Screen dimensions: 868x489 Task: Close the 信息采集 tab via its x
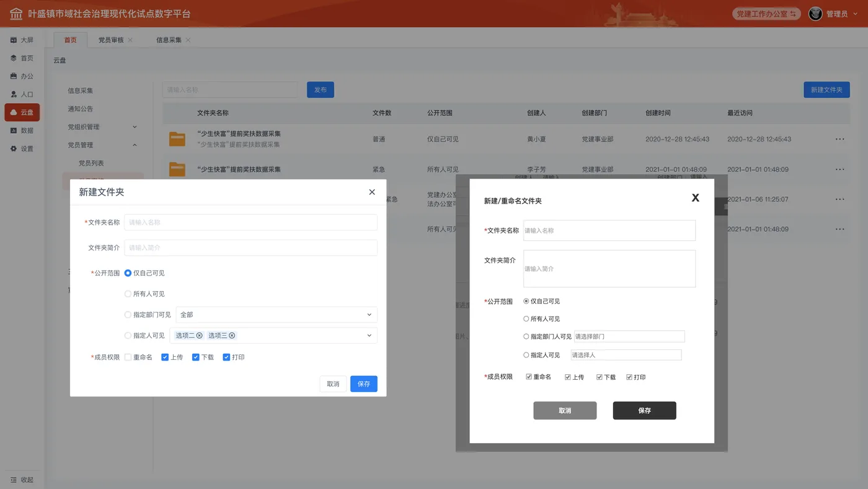click(x=188, y=40)
